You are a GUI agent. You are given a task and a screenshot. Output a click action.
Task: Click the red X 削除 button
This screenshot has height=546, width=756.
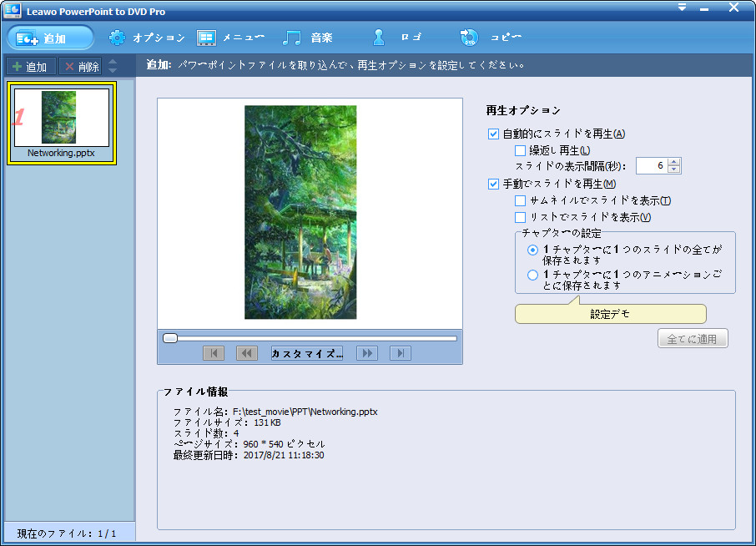click(81, 67)
